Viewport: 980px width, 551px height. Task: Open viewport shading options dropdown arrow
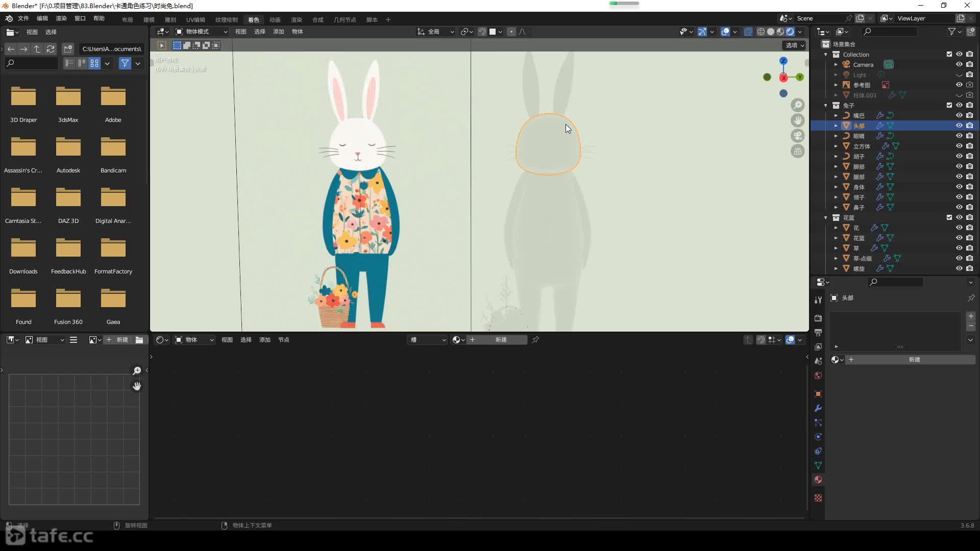[800, 32]
